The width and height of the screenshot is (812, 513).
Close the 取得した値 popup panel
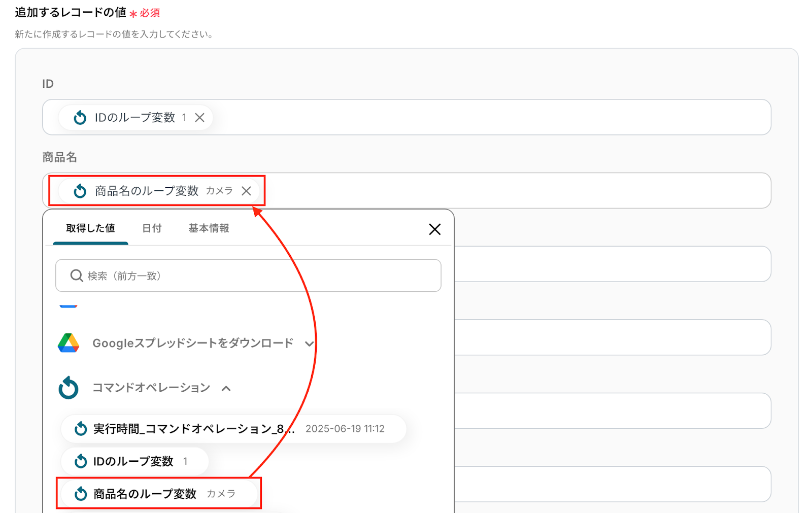435,229
